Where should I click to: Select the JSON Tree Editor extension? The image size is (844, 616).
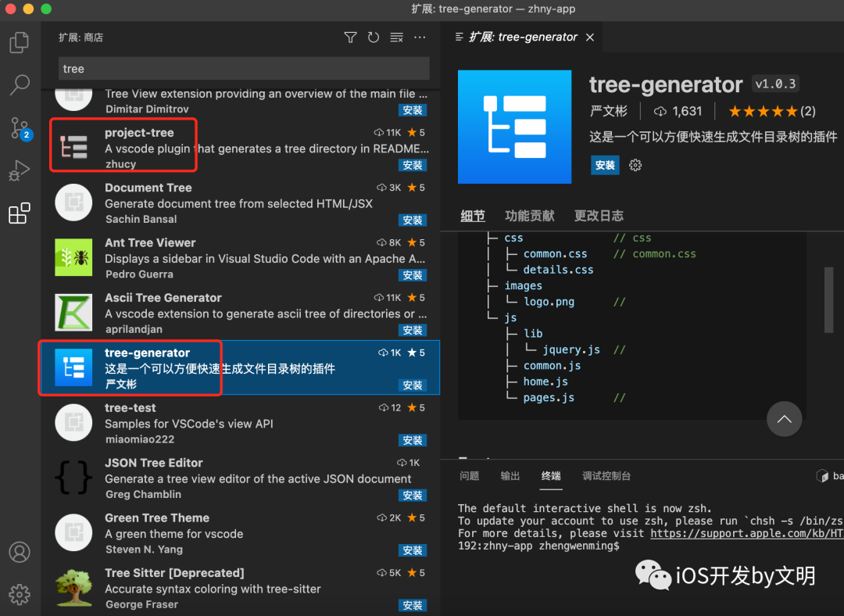pos(241,478)
